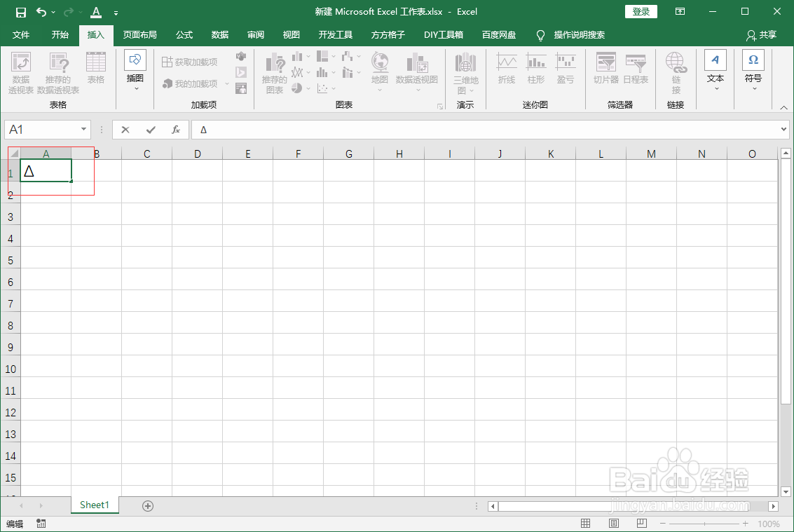
Task: Add new sheet with plus icon
Action: pyautogui.click(x=148, y=505)
